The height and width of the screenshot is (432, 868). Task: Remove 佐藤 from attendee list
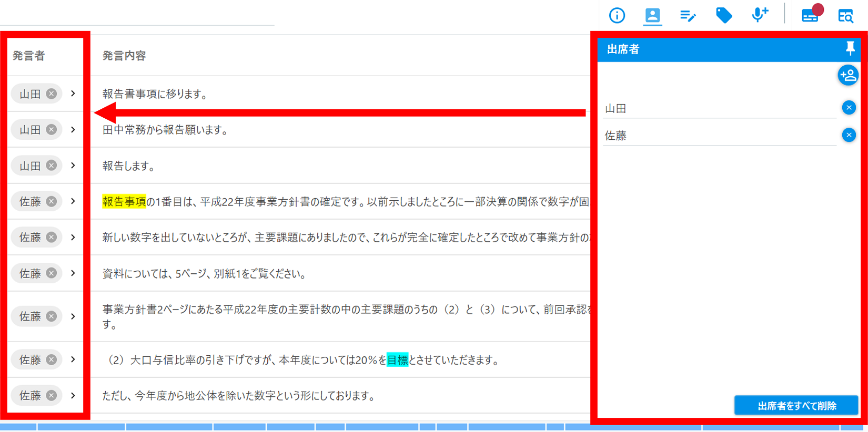(x=849, y=135)
